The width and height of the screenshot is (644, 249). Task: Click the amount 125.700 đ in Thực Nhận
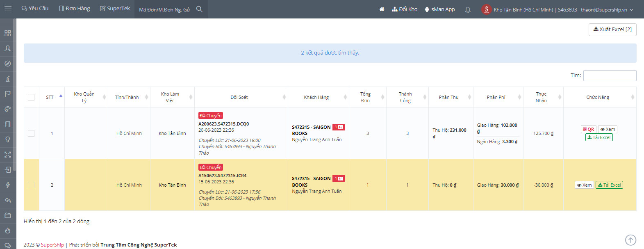tap(543, 133)
